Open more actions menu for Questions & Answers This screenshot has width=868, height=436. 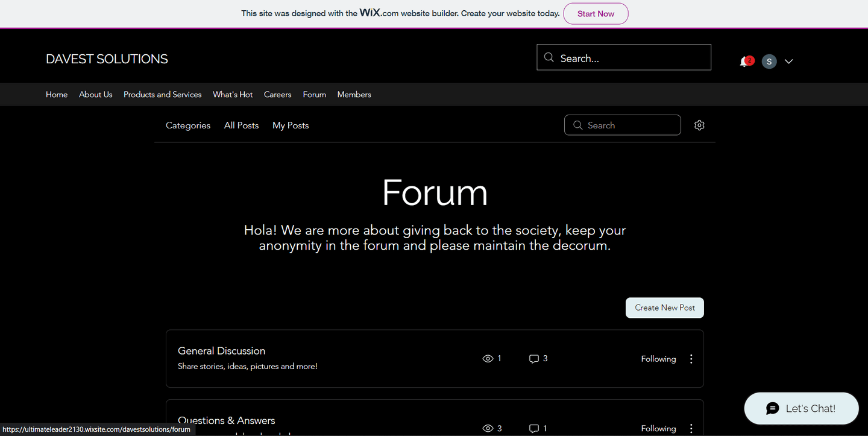(691, 429)
